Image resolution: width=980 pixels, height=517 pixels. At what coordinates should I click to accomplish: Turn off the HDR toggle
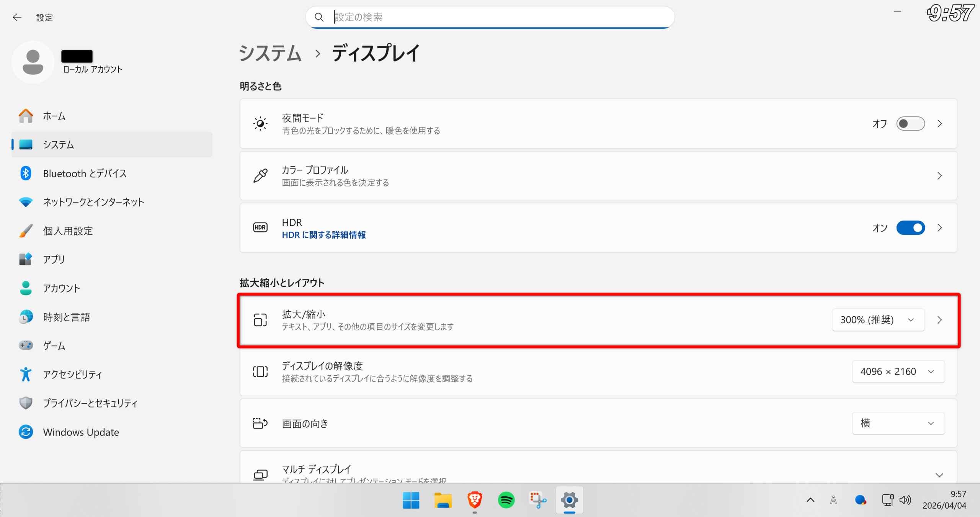pyautogui.click(x=910, y=228)
